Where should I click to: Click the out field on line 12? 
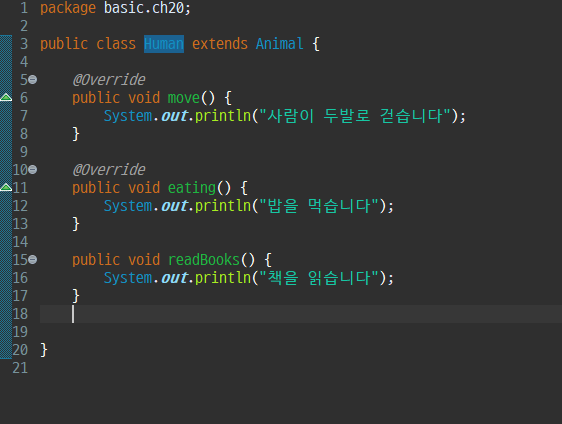coord(175,206)
